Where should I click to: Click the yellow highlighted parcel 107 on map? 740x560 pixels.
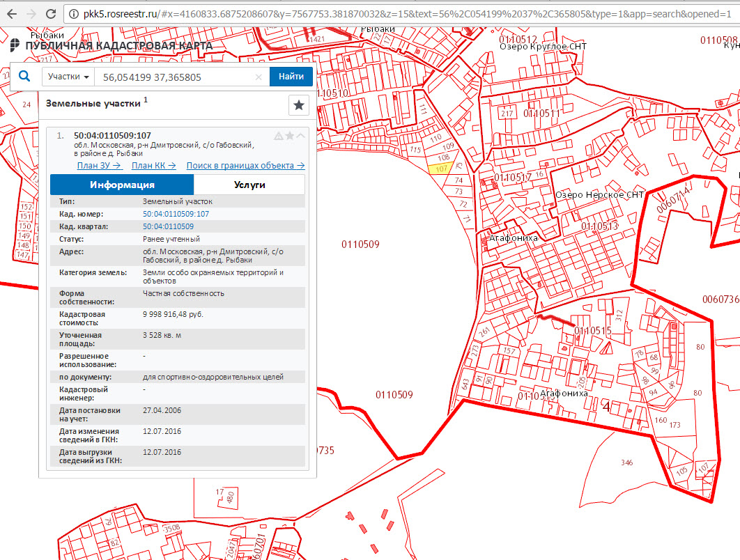click(x=441, y=169)
